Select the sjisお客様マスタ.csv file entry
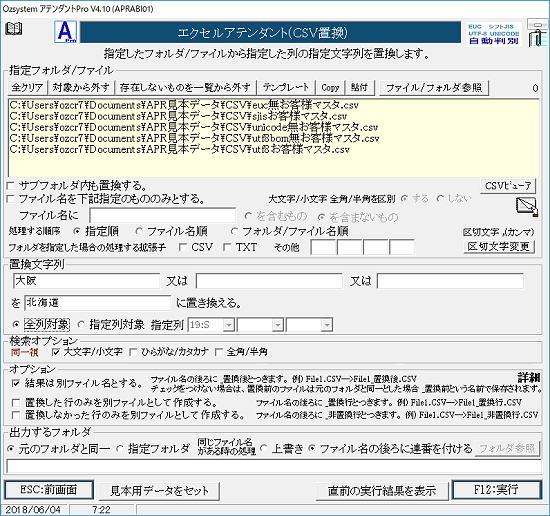This screenshot has width=550, height=516. click(178, 116)
